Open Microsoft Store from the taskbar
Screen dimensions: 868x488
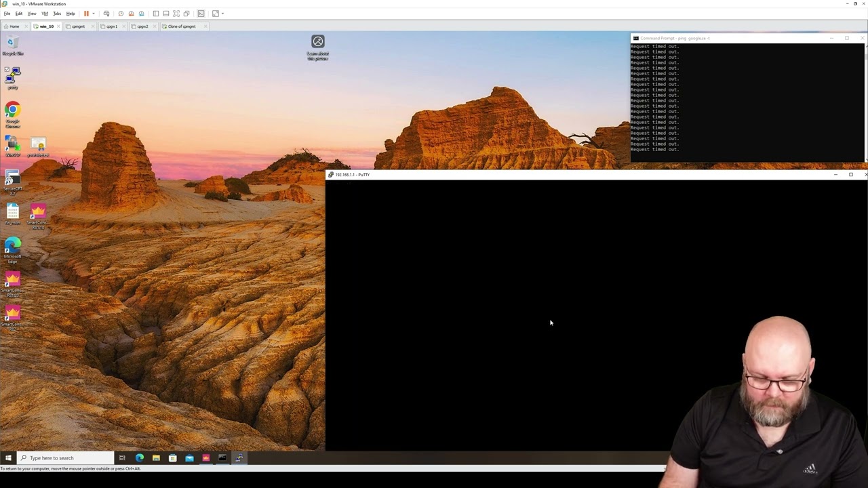(173, 458)
